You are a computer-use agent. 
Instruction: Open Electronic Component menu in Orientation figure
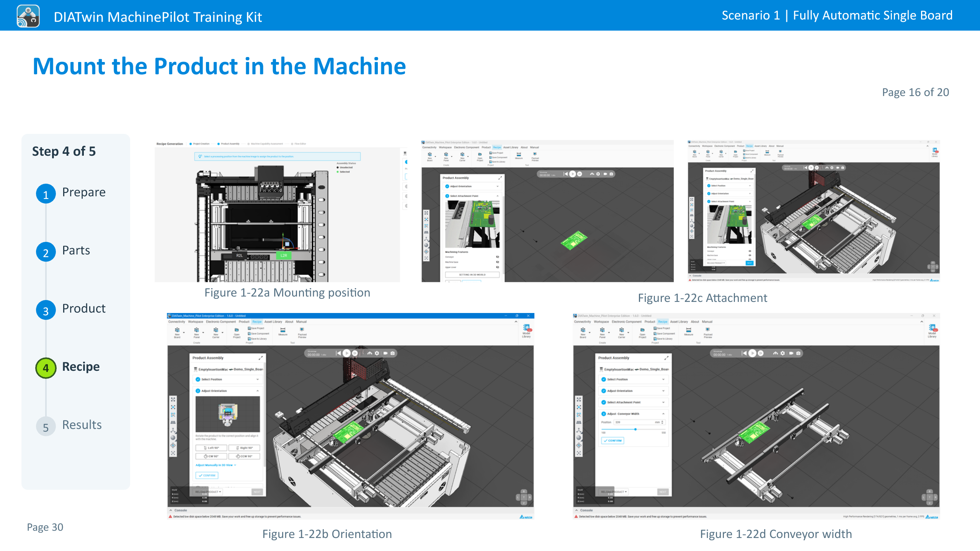pos(221,322)
